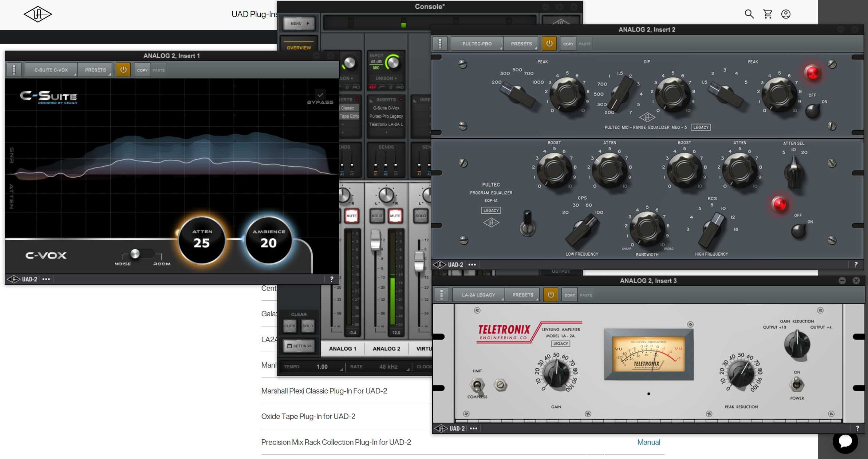Viewport: 868px width, 459px height.
Task: Open the LA-2A LEGACY plug-in selector dropdown
Action: point(478,294)
